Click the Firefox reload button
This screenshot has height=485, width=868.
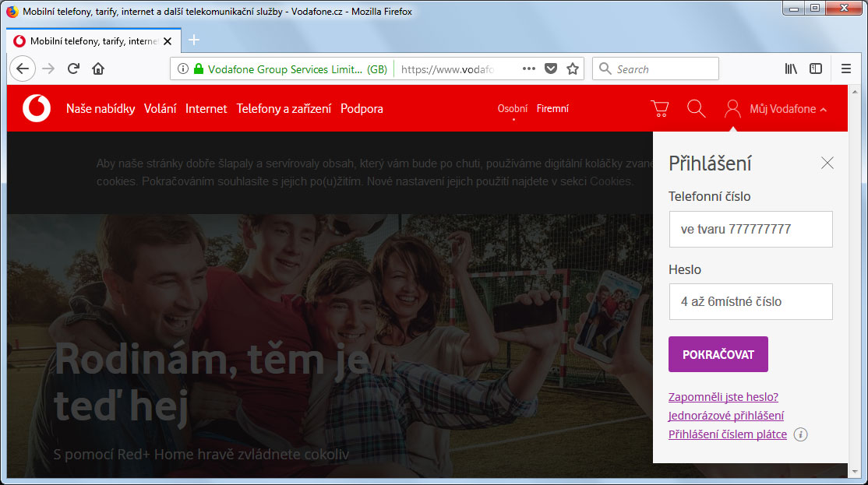pyautogui.click(x=73, y=69)
